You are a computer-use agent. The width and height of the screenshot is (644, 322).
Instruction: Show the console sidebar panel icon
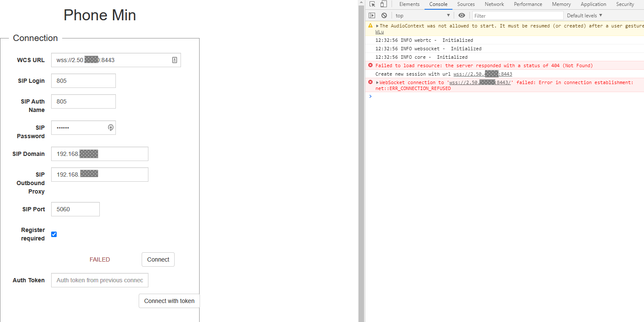372,16
